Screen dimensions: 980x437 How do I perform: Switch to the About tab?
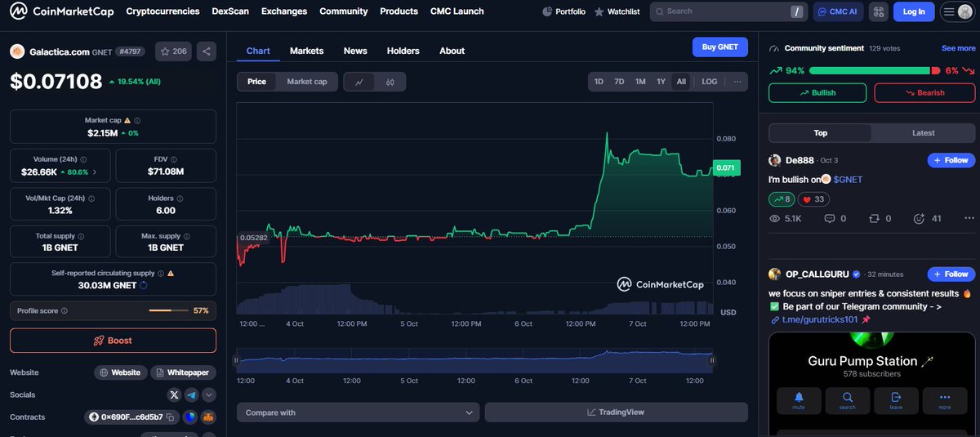[x=452, y=51]
